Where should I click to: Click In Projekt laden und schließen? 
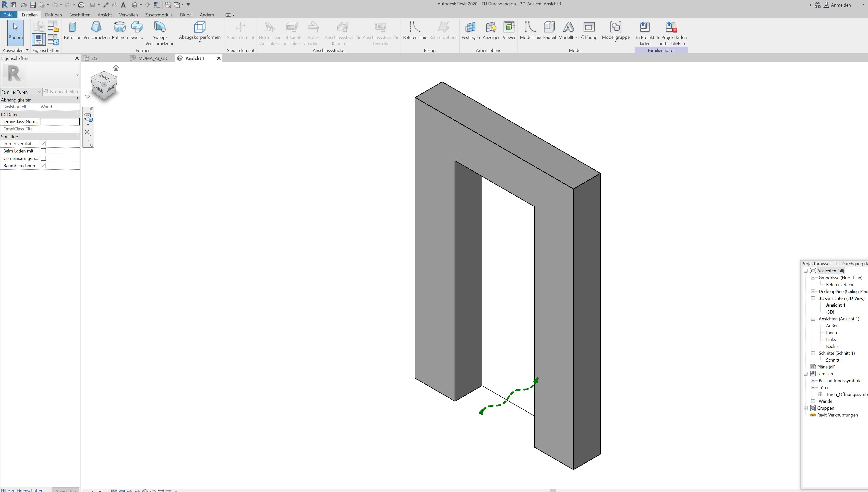(671, 33)
